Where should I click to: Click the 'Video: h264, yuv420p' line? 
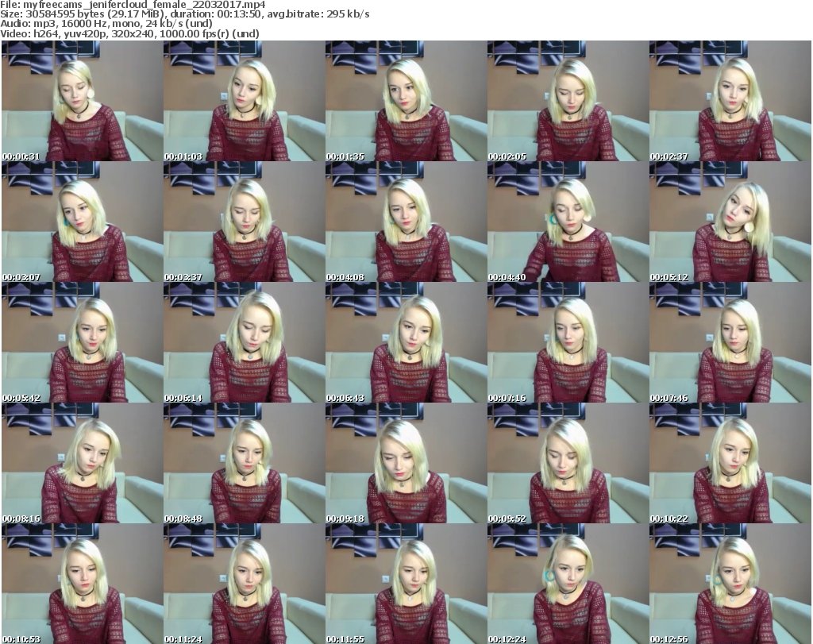coord(129,33)
